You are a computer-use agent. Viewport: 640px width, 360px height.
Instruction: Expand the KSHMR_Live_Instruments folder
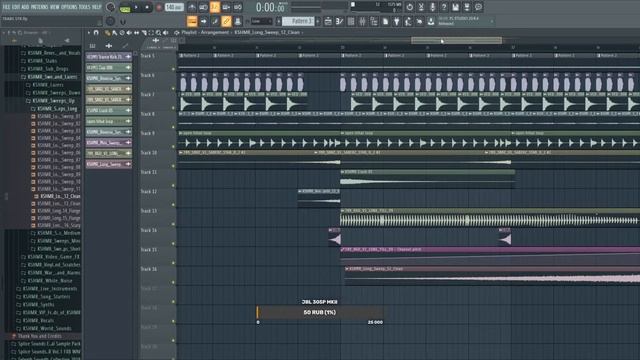pos(47,289)
